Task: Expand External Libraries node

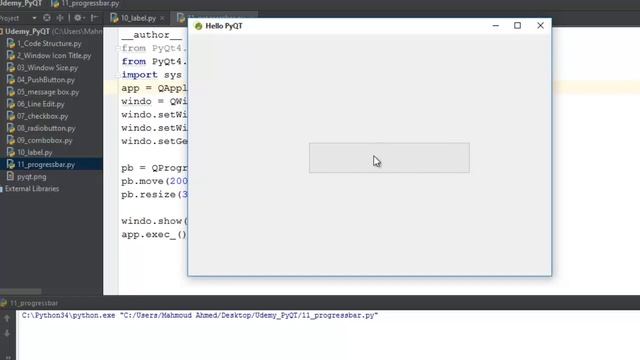Action: coord(32,189)
